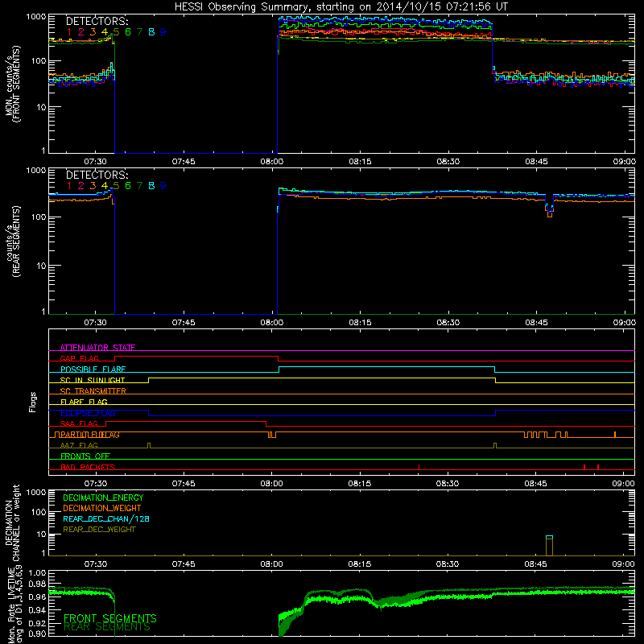Screen dimensions: 644x644
Task: Click detector 1 legend in front segments plot
Action: click(69, 32)
